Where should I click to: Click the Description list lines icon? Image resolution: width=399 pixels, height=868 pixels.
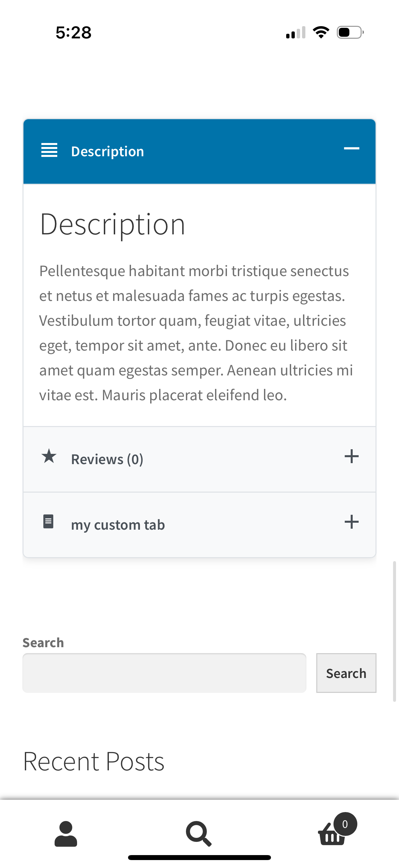[49, 150]
